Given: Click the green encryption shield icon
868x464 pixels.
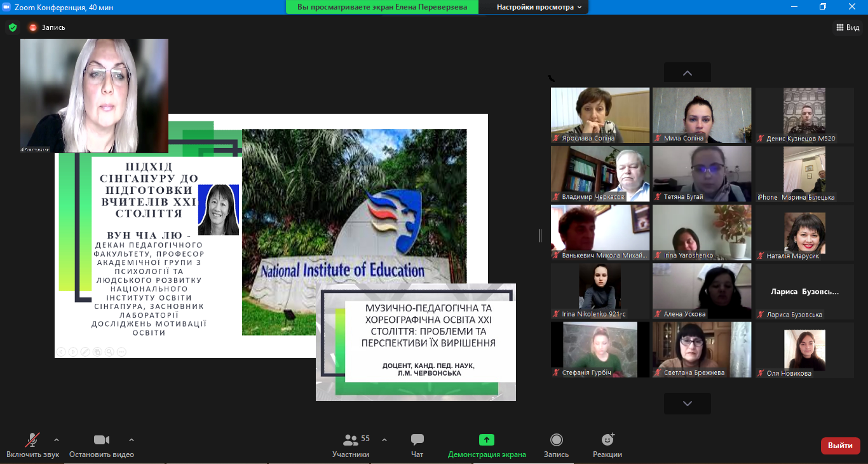Looking at the screenshot, I should 13,27.
